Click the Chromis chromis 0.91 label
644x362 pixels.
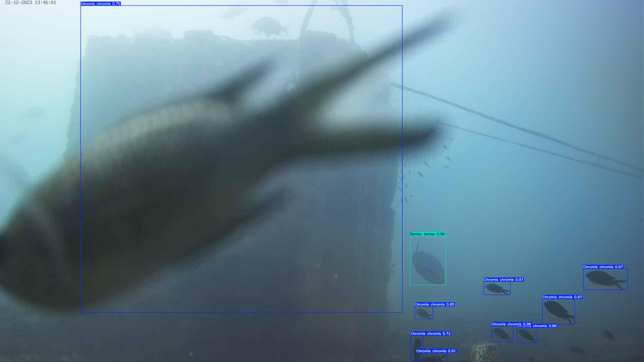pos(436,351)
